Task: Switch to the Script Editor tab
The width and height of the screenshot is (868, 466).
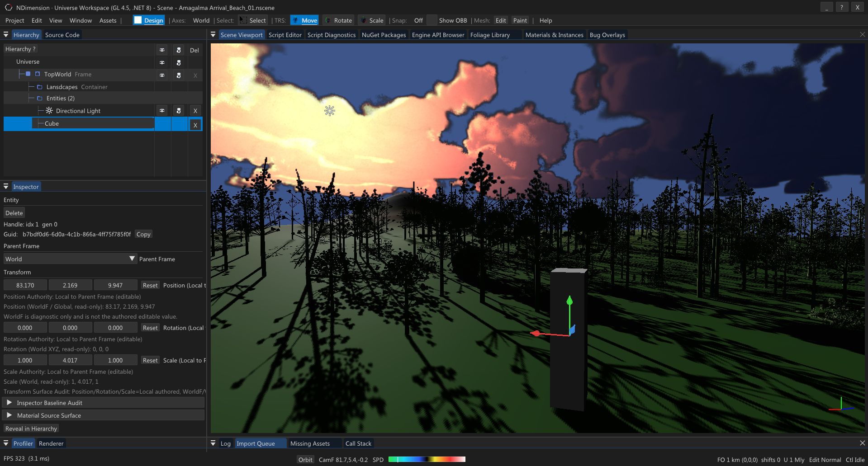Action: (285, 34)
